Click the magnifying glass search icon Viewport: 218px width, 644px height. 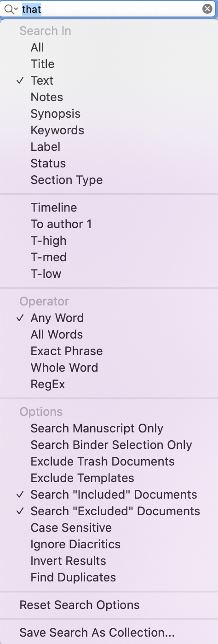tap(9, 9)
